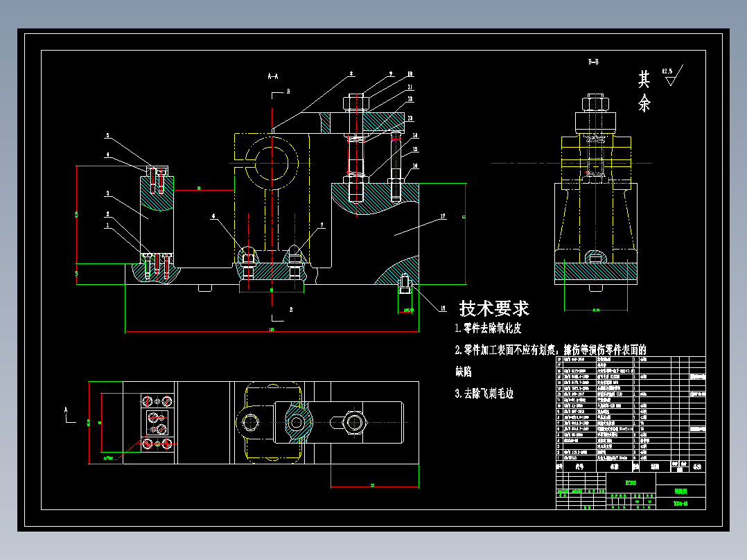The height and width of the screenshot is (560, 747).
Task: Click the "其余" text near the roughness symbol
Action: pyautogui.click(x=644, y=91)
